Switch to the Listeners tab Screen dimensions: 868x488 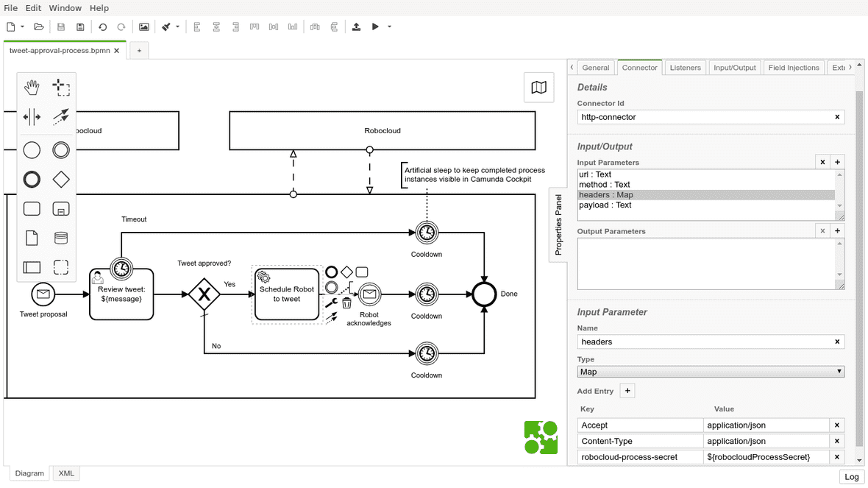pos(685,67)
